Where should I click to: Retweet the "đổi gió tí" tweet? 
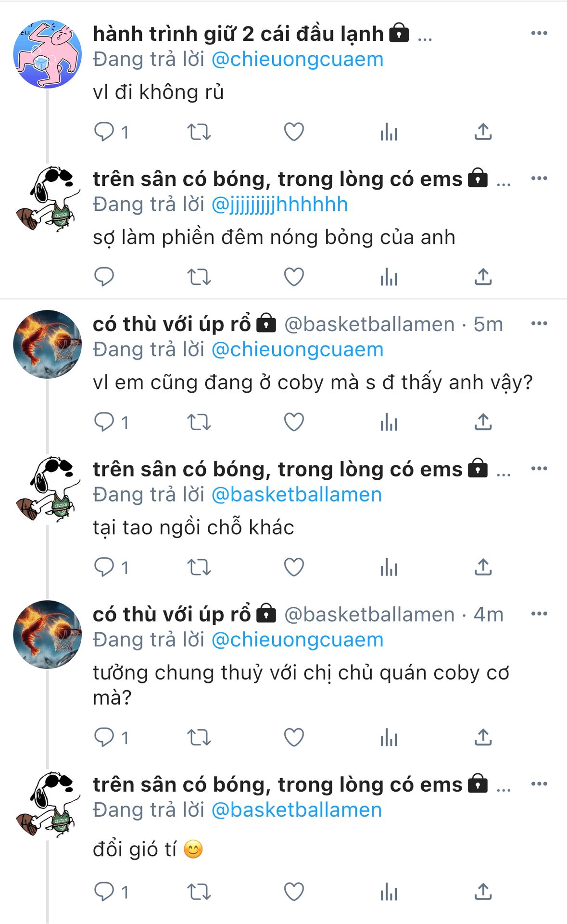[x=199, y=892]
